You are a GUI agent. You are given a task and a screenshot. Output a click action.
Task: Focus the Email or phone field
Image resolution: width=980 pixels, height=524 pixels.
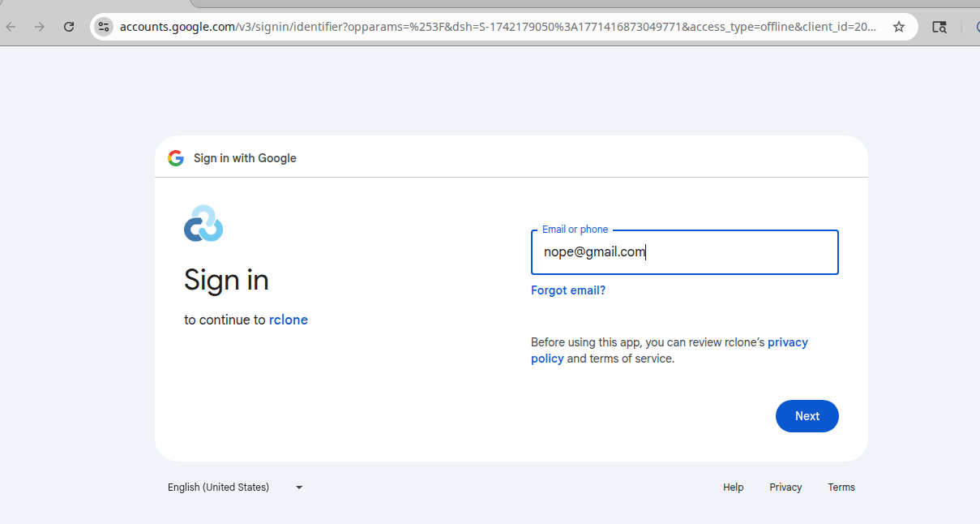pos(685,252)
